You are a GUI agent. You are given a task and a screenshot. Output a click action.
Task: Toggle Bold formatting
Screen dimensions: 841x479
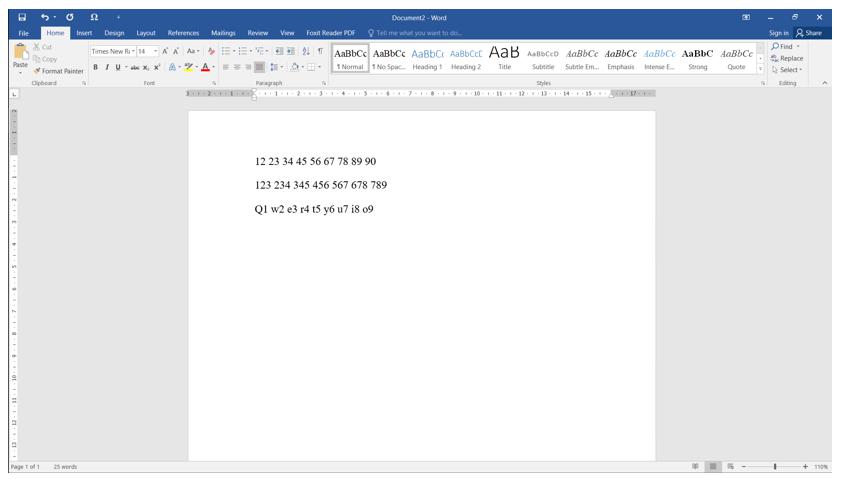click(x=96, y=68)
